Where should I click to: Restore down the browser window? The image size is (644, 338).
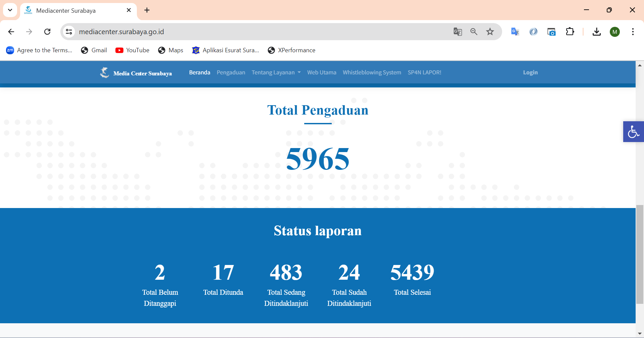click(609, 10)
